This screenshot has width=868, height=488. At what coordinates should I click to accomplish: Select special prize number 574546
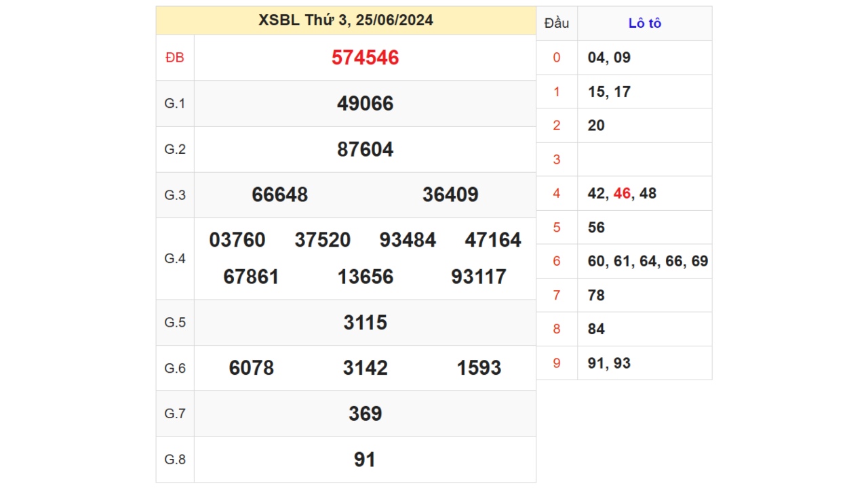[x=366, y=58]
